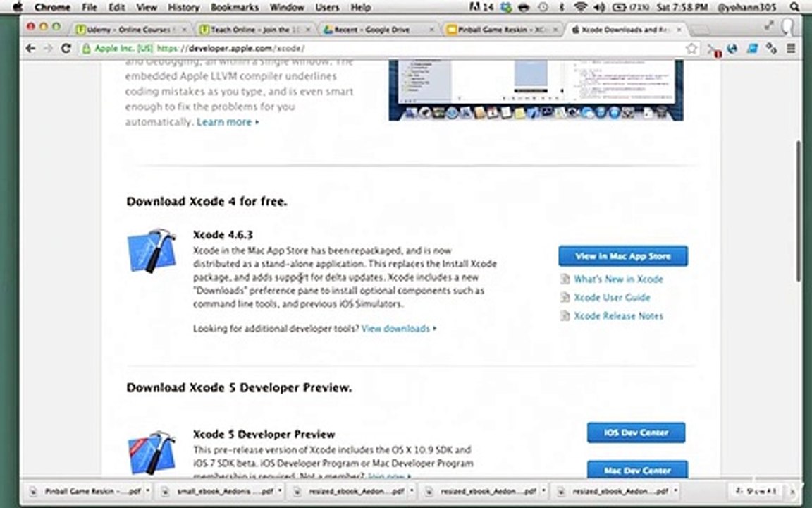Click the blue square extension icon next to globe

[752, 48]
